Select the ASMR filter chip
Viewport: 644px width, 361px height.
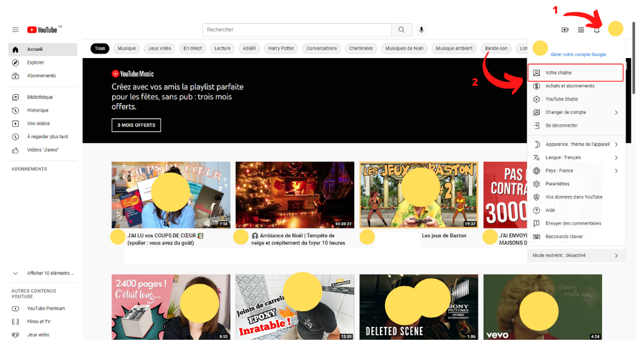point(249,48)
